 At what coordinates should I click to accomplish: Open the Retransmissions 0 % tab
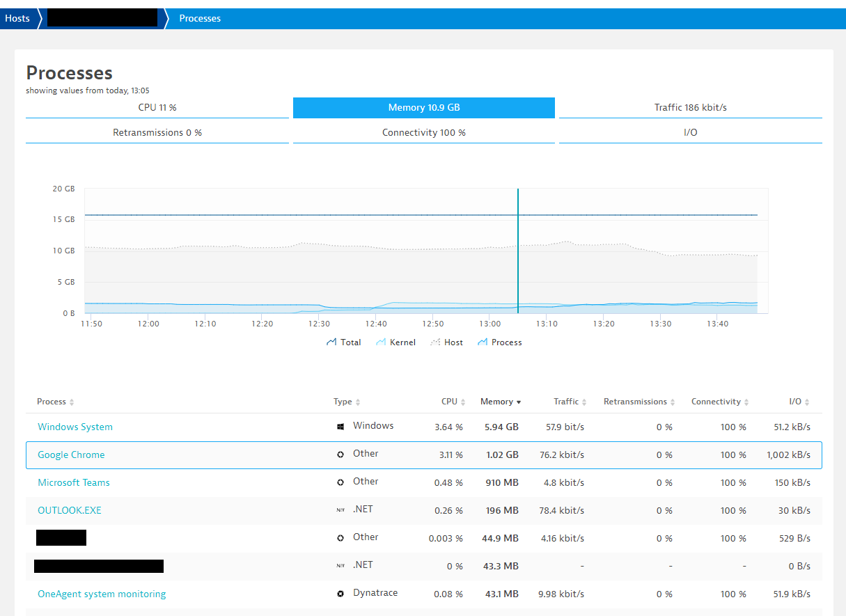[x=157, y=132]
